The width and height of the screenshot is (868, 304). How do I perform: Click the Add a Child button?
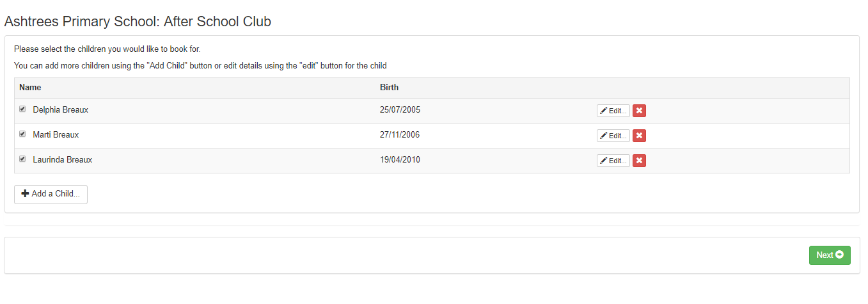[51, 194]
